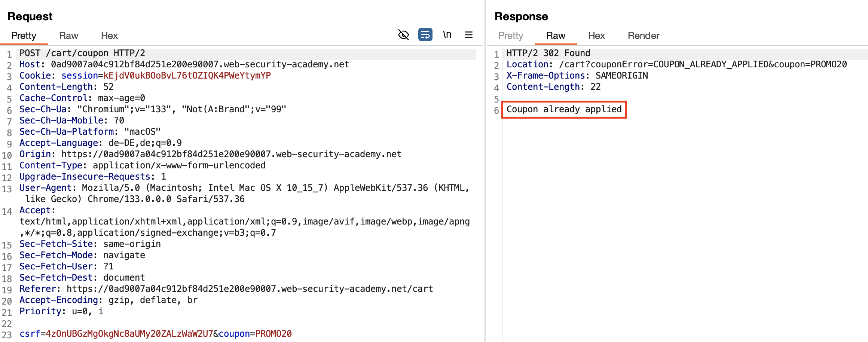Image resolution: width=868 pixels, height=342 pixels.
Task: Select the Response Pretty tab
Action: point(510,36)
